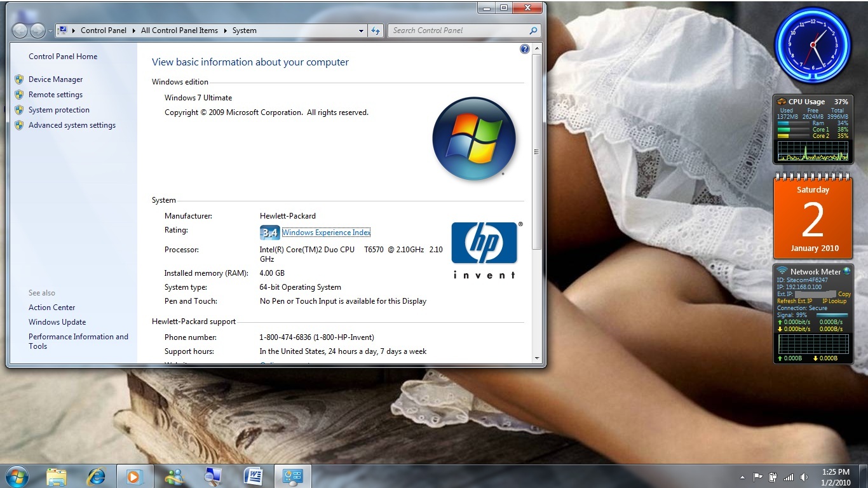Open Performance Information and Tools

point(78,341)
